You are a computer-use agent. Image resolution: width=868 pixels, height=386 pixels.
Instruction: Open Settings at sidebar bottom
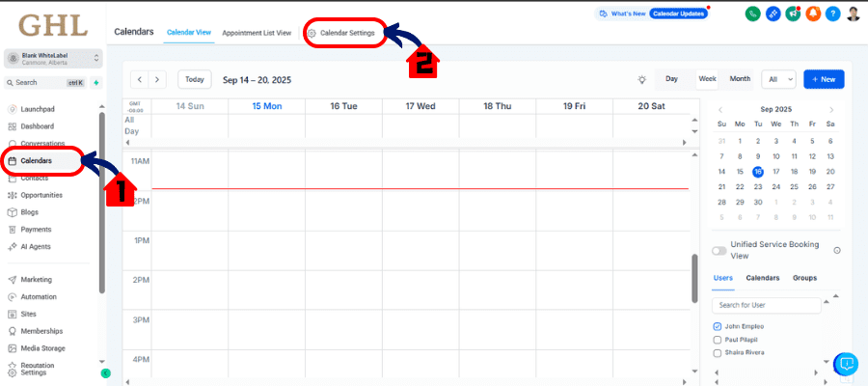[33, 372]
